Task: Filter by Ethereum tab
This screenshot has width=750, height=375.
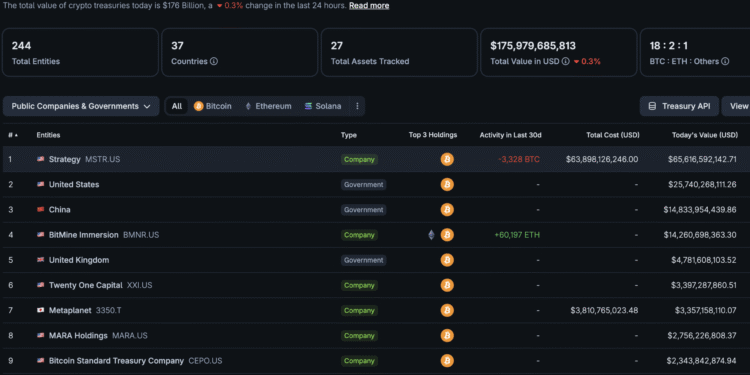Action: (268, 106)
